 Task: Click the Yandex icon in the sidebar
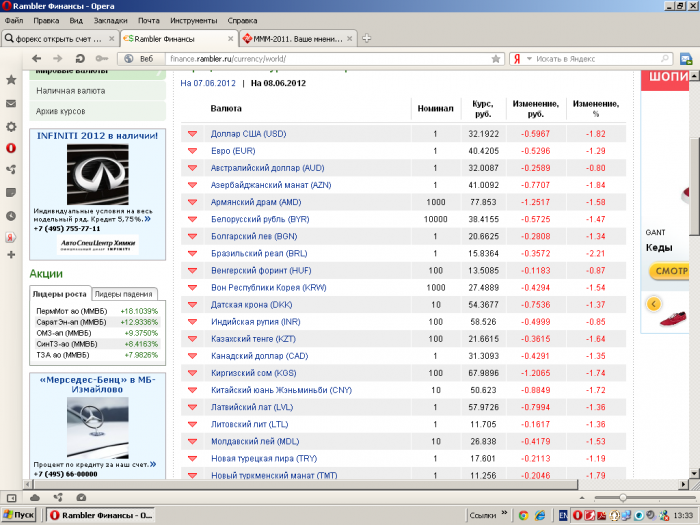click(x=11, y=237)
